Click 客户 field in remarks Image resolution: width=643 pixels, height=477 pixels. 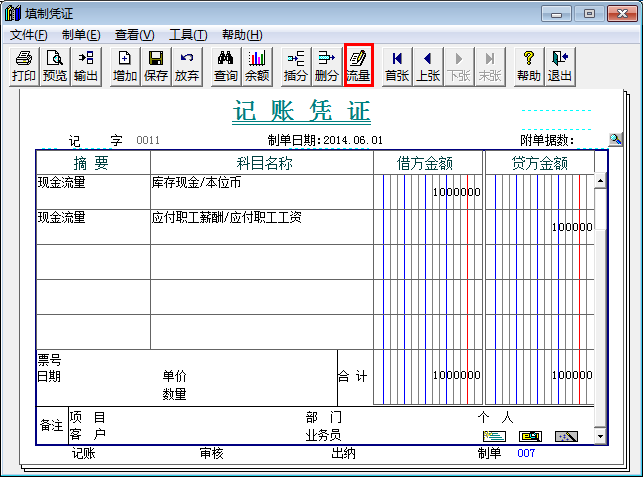pyautogui.click(x=87, y=434)
